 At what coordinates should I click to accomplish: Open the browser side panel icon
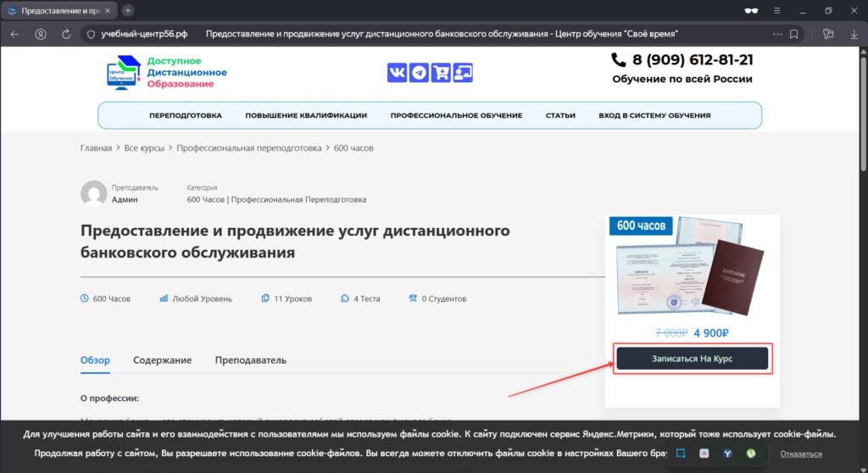coord(828,34)
